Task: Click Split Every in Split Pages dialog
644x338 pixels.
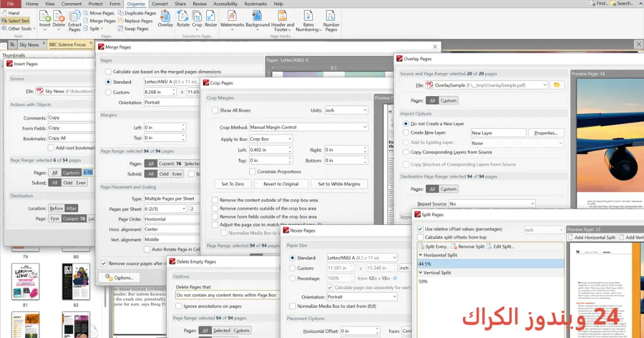Action: (x=434, y=246)
